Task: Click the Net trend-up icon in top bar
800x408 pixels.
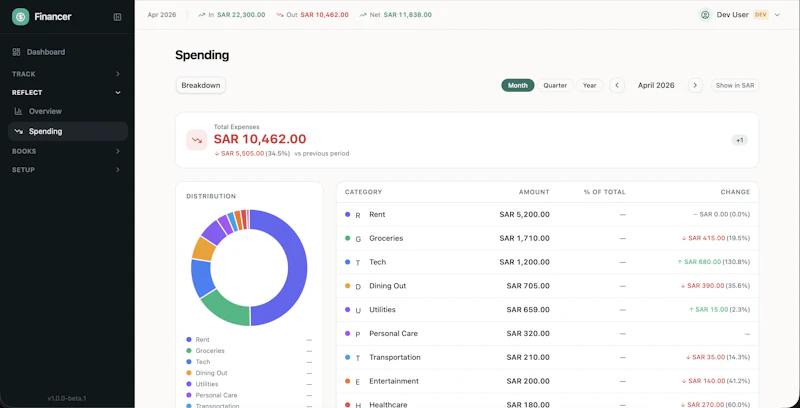Action: pyautogui.click(x=363, y=15)
